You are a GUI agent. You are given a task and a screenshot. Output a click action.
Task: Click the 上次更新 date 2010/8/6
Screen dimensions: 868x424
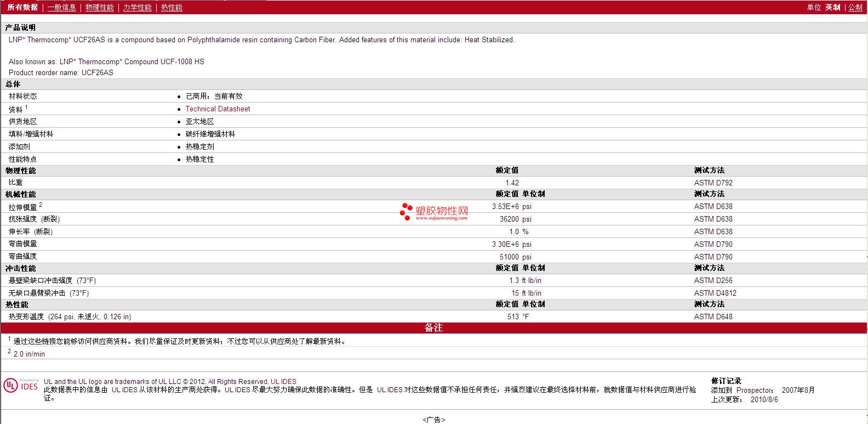pos(764,399)
